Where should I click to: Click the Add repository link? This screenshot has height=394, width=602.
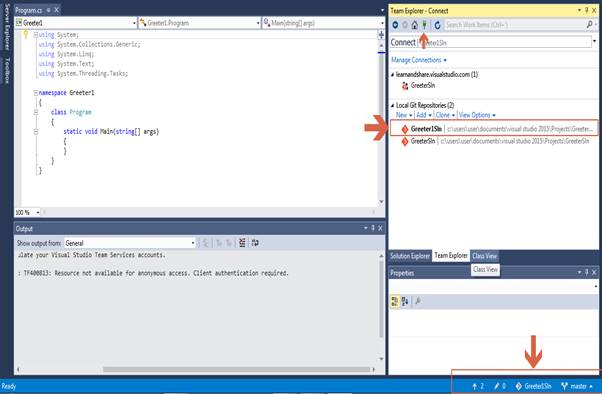click(424, 115)
